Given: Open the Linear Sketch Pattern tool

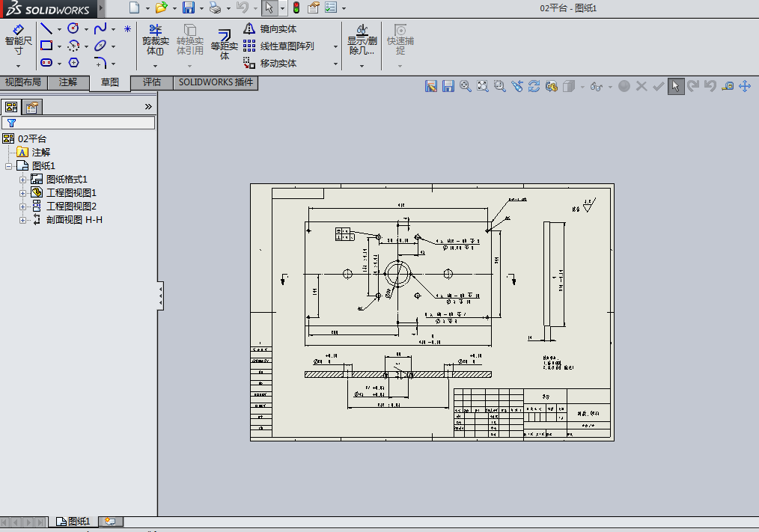Looking at the screenshot, I should click(279, 46).
